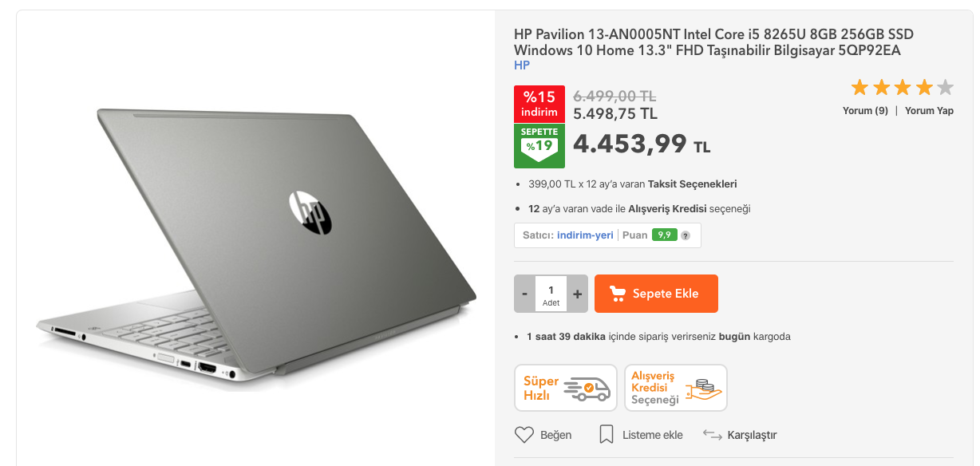
Task: Click the Süper Hızlı delivery truck badge
Action: [566, 388]
